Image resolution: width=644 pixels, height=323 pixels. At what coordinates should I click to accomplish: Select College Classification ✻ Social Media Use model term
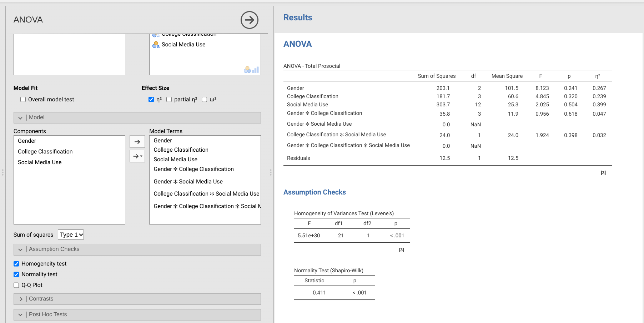(206, 194)
